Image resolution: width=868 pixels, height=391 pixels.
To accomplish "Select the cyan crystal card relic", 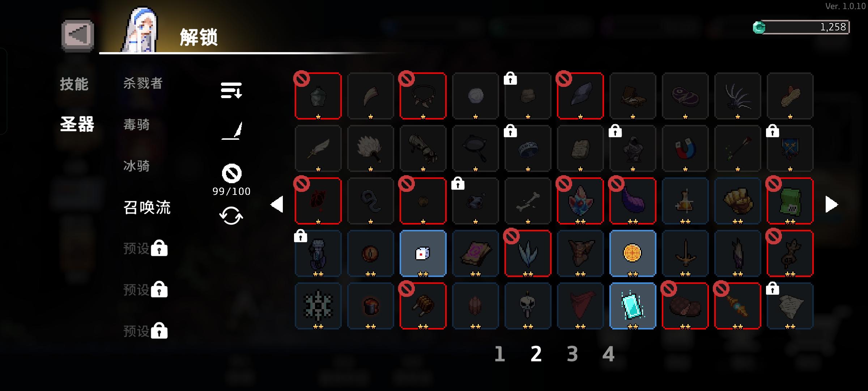I will 633,306.
